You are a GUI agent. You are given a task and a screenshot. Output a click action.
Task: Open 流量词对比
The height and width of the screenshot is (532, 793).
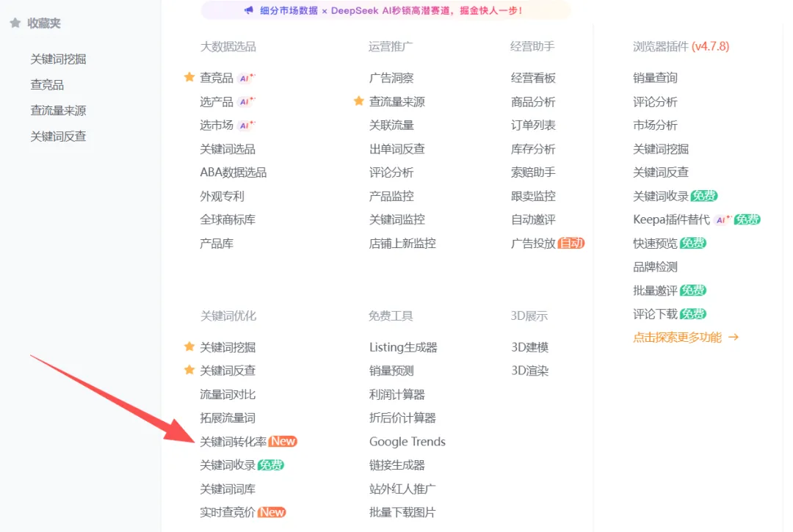coord(228,395)
